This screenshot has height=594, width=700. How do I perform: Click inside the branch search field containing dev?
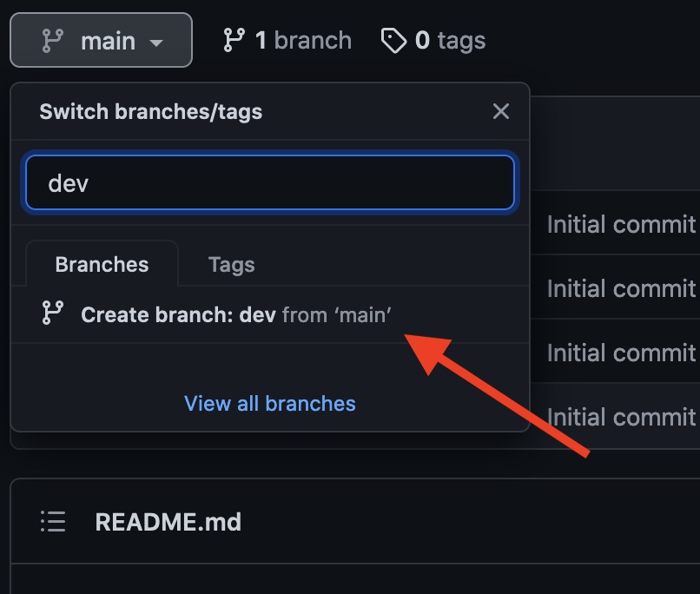270,182
